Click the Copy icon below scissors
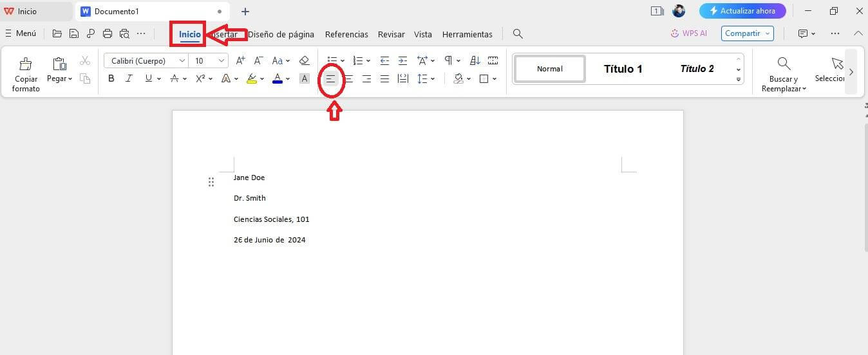 click(85, 78)
